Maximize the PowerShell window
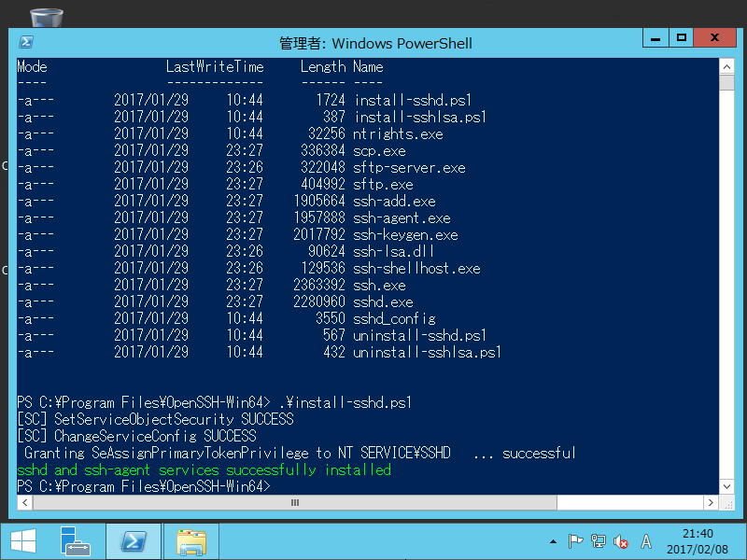Image resolution: width=747 pixels, height=560 pixels. point(682,37)
